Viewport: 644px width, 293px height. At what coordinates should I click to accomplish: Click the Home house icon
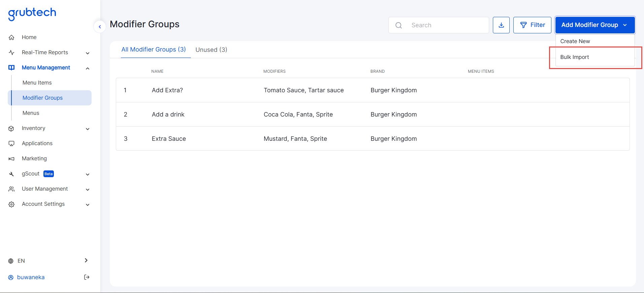click(x=11, y=37)
